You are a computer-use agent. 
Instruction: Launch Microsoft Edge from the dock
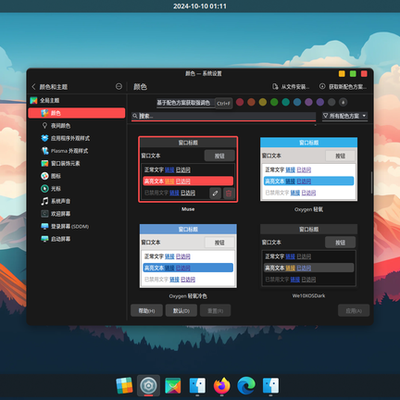point(246,386)
